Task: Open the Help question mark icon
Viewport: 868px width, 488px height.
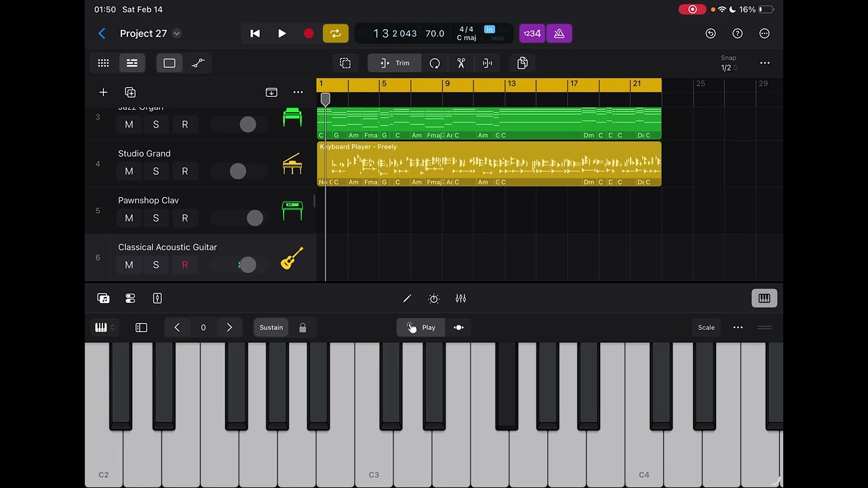Action: click(x=738, y=33)
